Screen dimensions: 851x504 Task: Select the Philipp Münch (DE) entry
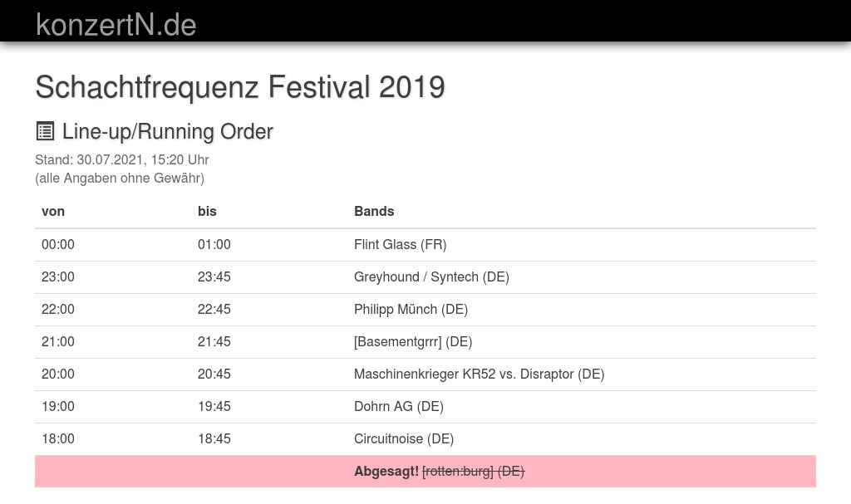(x=411, y=309)
